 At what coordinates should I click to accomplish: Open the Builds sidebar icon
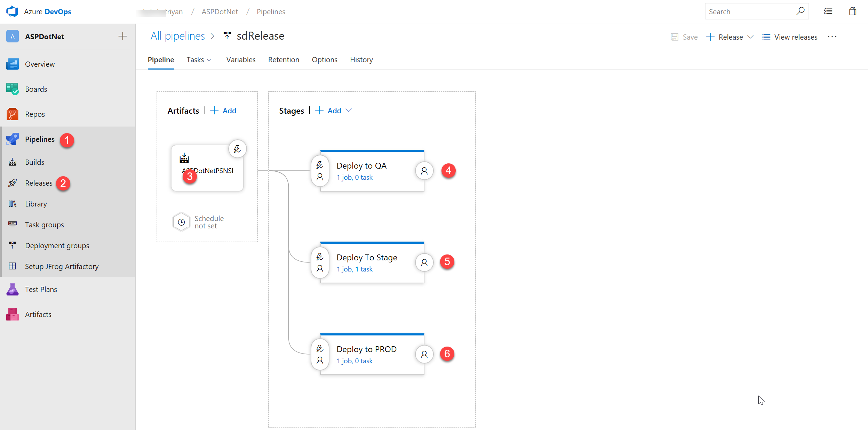(13, 162)
